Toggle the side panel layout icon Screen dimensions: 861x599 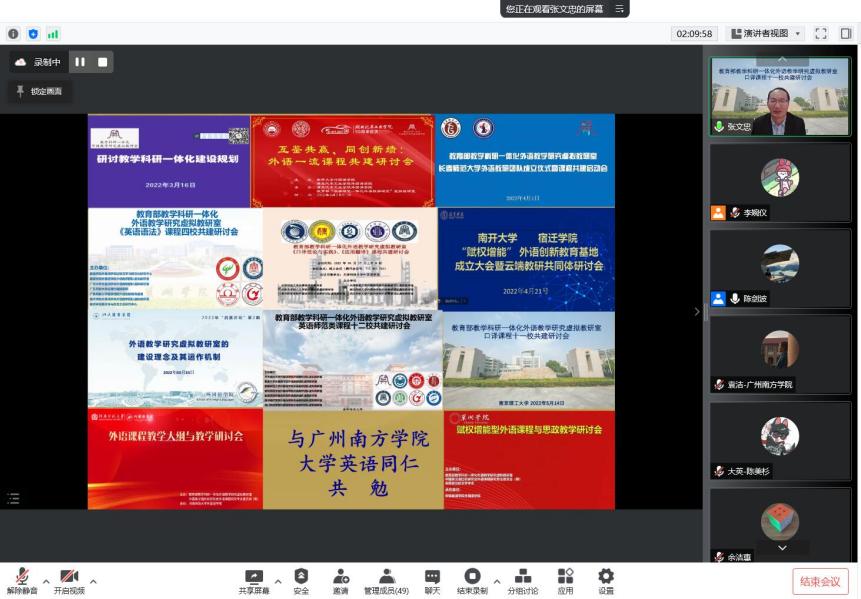pyautogui.click(x=846, y=34)
